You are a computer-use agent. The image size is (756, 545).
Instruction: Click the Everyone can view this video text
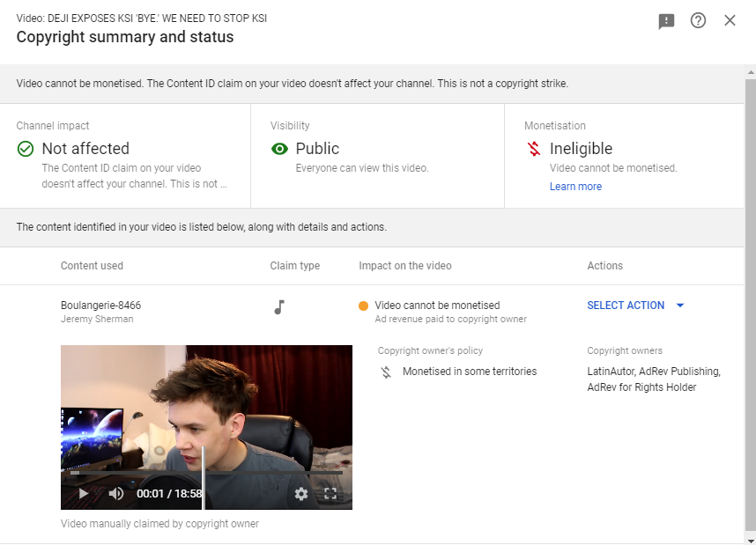pyautogui.click(x=362, y=168)
